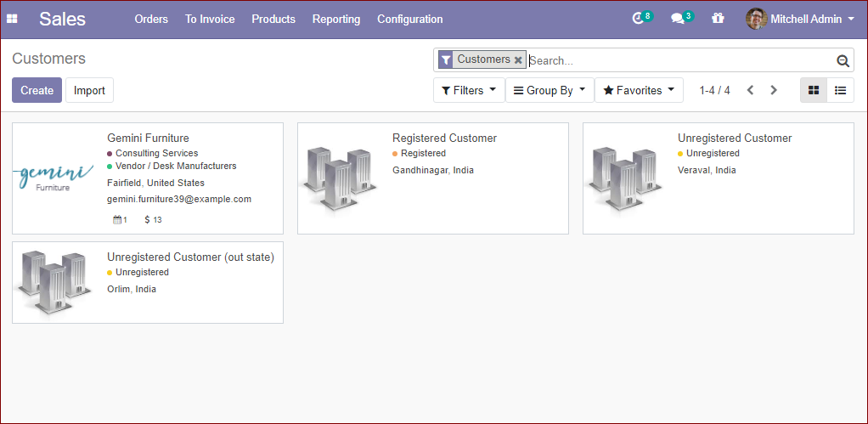Viewport: 868px width, 424px height.
Task: Click Veraval, India address
Action: pos(707,171)
